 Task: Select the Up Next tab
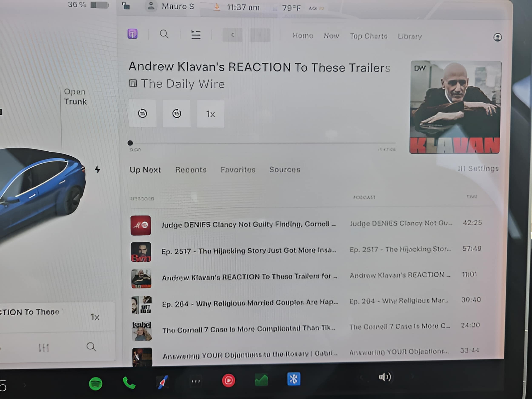click(145, 170)
